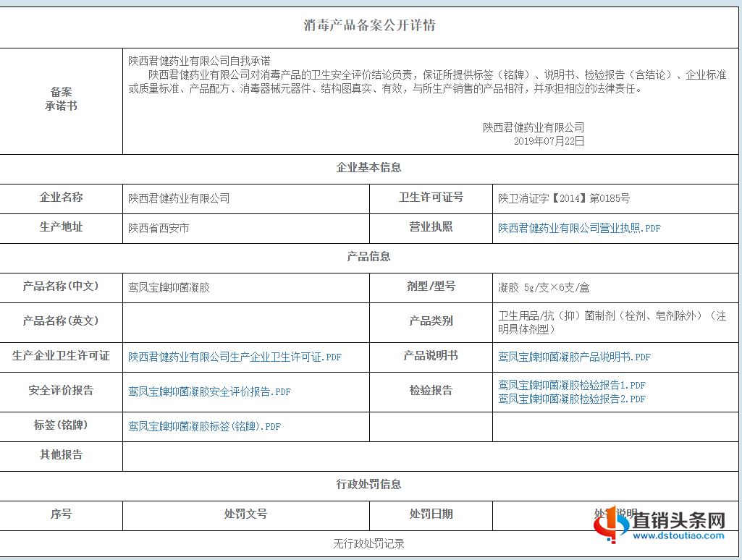Click license number 陕卫消证字【2014】第0185号
This screenshot has height=560, width=742.
(564, 199)
